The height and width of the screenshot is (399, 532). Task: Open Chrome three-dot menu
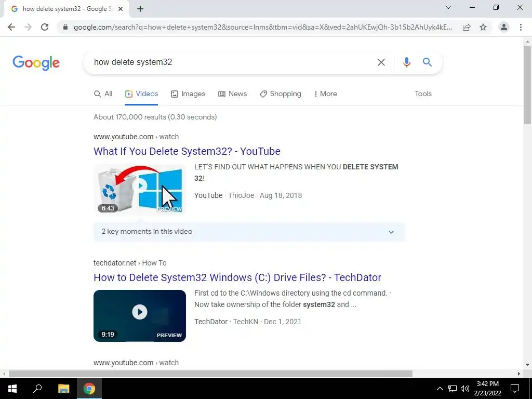[x=521, y=27]
